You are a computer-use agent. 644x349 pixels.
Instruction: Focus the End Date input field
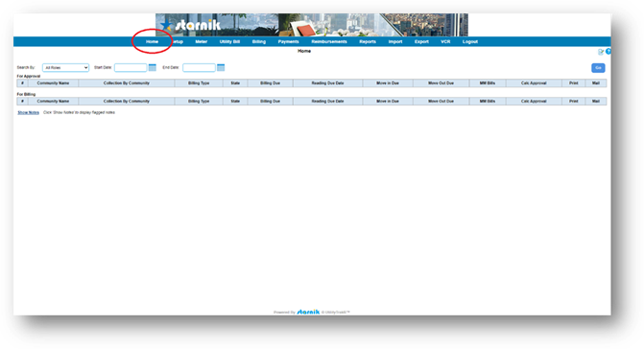pos(200,68)
